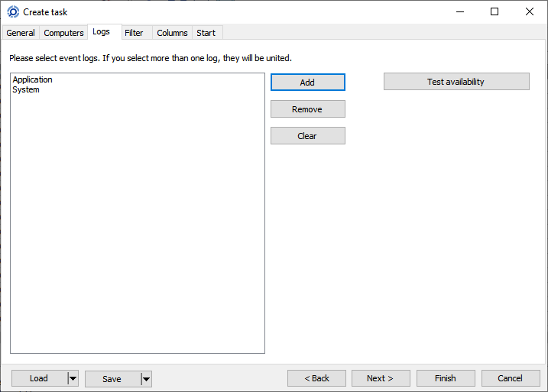Viewport: 548px width, 392px height.
Task: Go back with the Back button
Action: pyautogui.click(x=316, y=378)
